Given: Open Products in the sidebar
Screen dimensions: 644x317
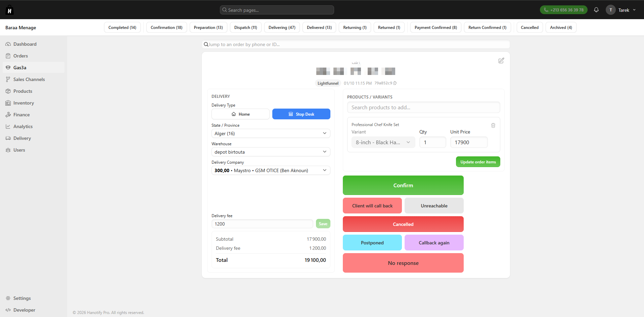Looking at the screenshot, I should click(x=34, y=91).
